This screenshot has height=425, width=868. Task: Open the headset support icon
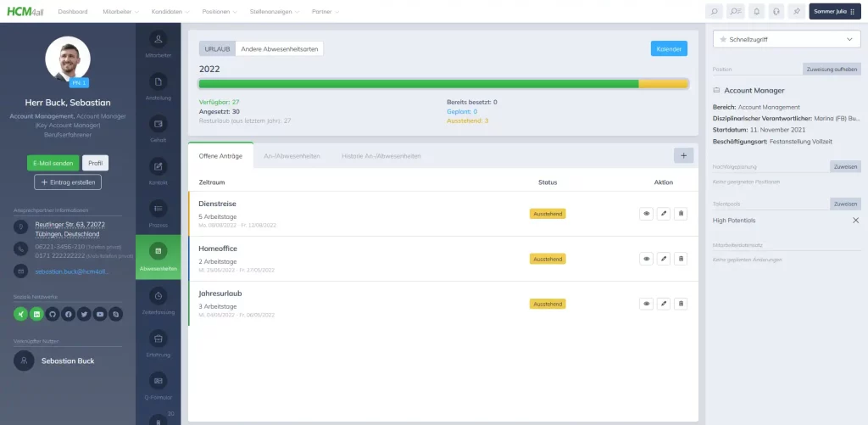coord(776,12)
